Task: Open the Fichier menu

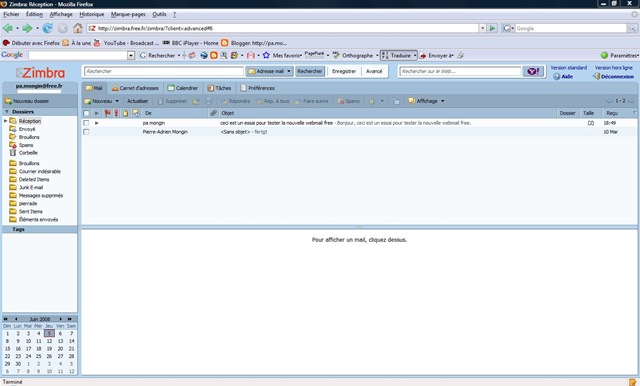Action: (x=11, y=14)
